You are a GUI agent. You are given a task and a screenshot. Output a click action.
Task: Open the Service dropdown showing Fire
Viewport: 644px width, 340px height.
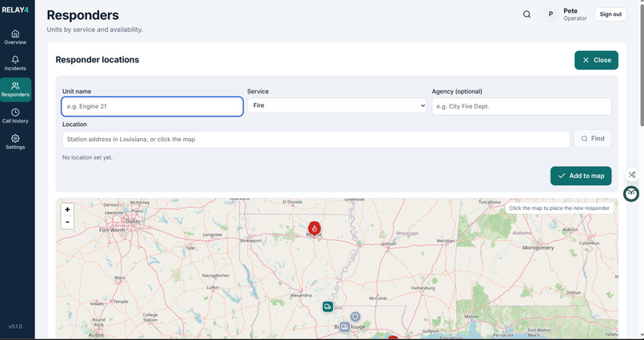[x=337, y=106]
